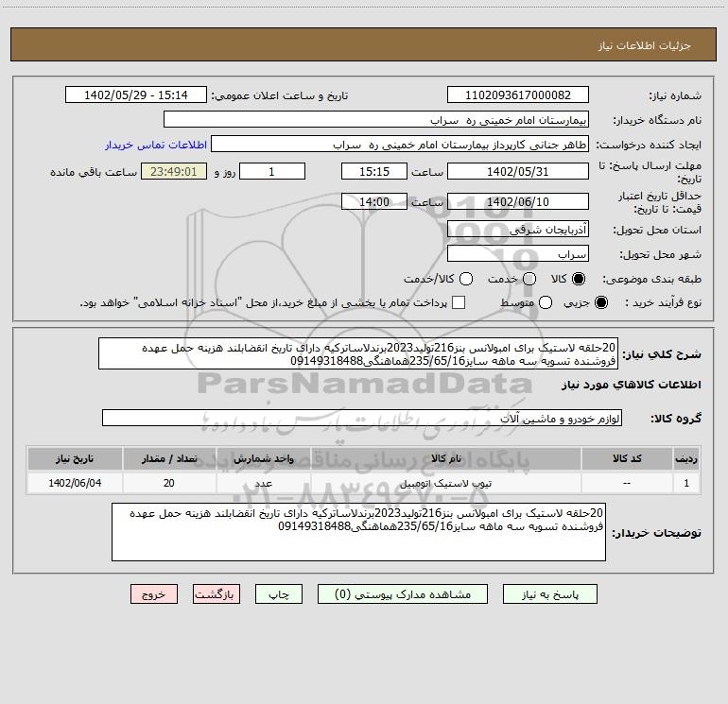Click the request creator field طاهر جنانی
The width and height of the screenshot is (728, 704).
pos(400,145)
